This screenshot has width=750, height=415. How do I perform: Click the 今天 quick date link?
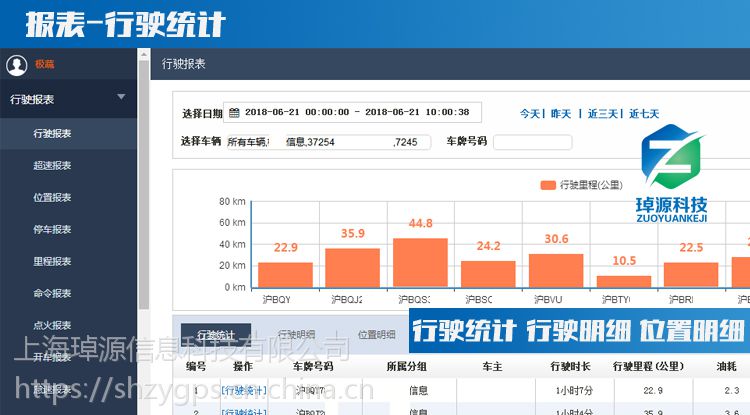(530, 114)
